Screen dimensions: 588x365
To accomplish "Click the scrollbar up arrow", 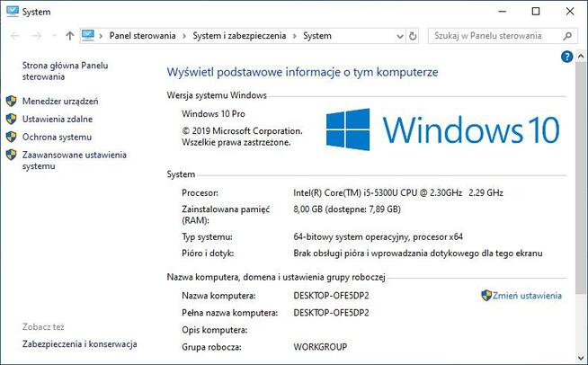I will pyautogui.click(x=581, y=57).
